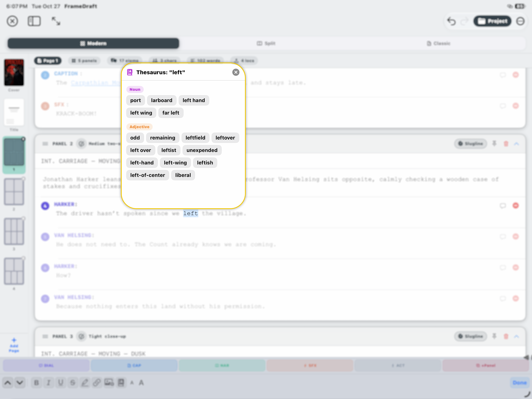Toggle bold formatting
Viewport: 532px width, 399px height.
coord(37,382)
